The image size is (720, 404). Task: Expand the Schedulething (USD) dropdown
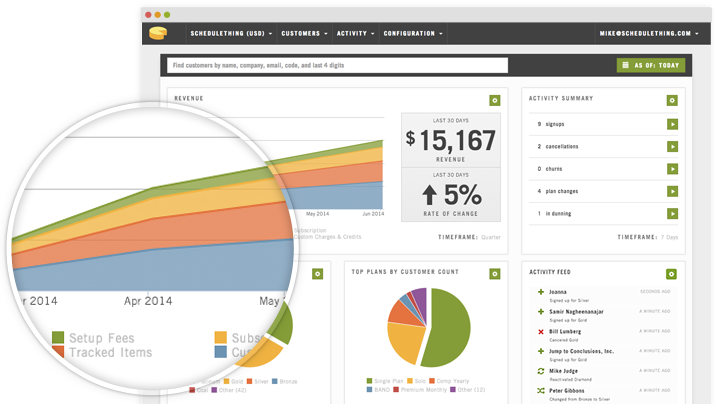coord(231,34)
